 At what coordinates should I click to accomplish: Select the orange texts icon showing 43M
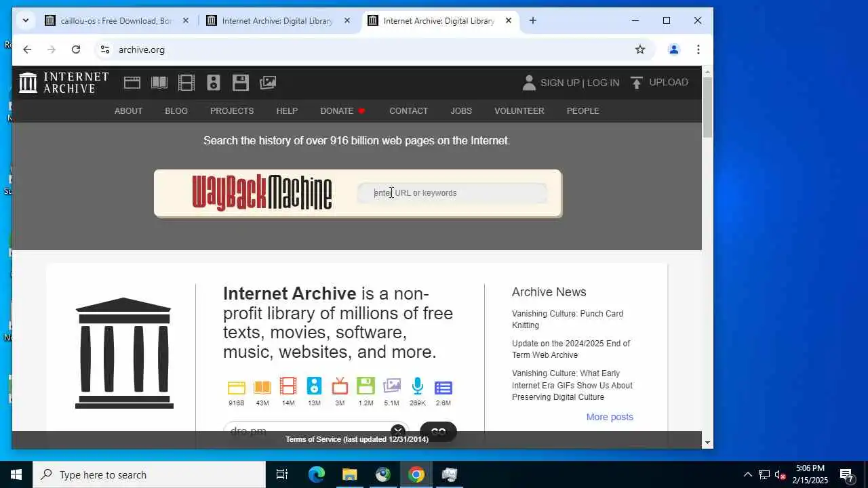click(262, 388)
